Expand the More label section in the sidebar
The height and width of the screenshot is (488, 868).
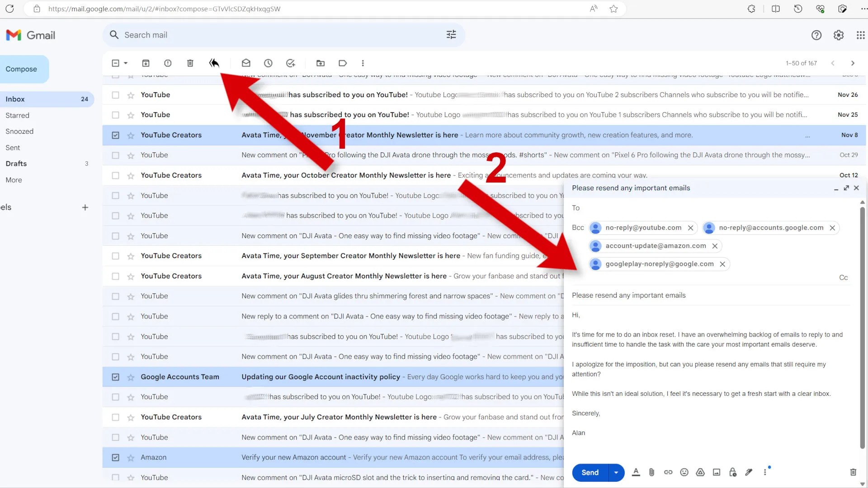tap(14, 180)
